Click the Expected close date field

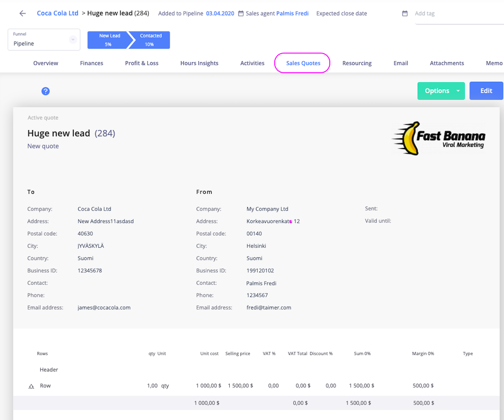[x=342, y=13]
